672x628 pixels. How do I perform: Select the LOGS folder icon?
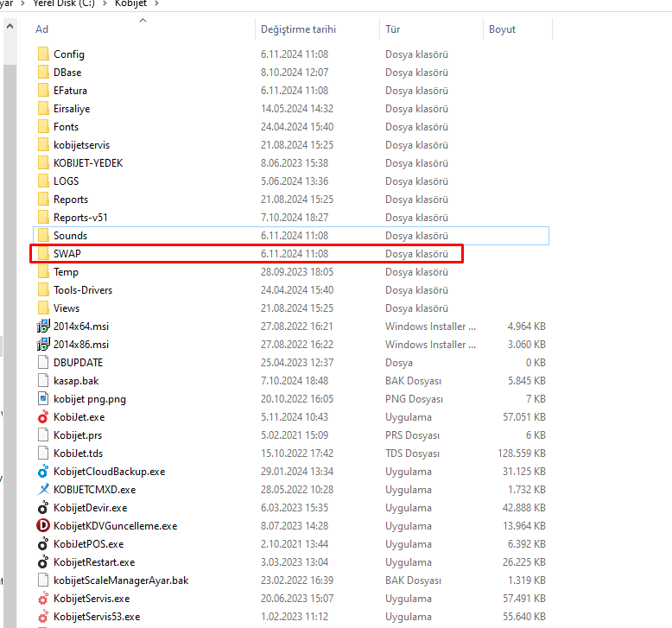click(x=43, y=181)
